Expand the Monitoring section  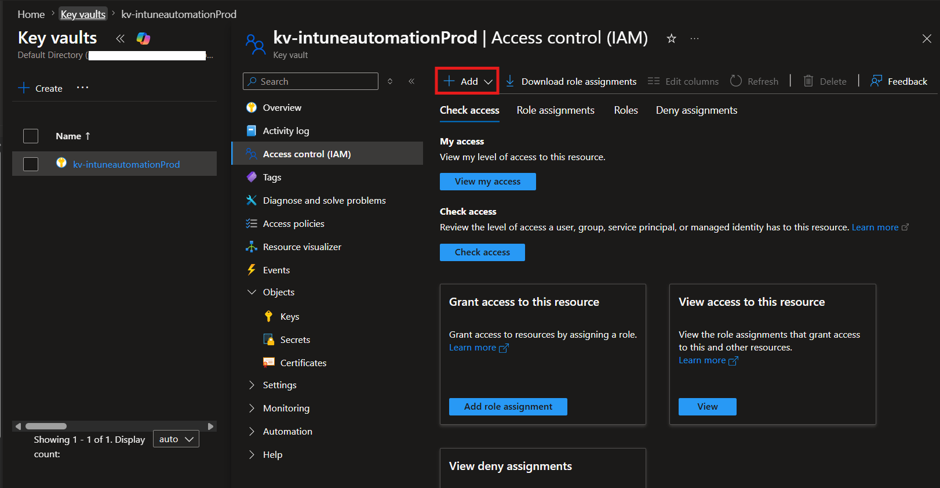click(251, 408)
